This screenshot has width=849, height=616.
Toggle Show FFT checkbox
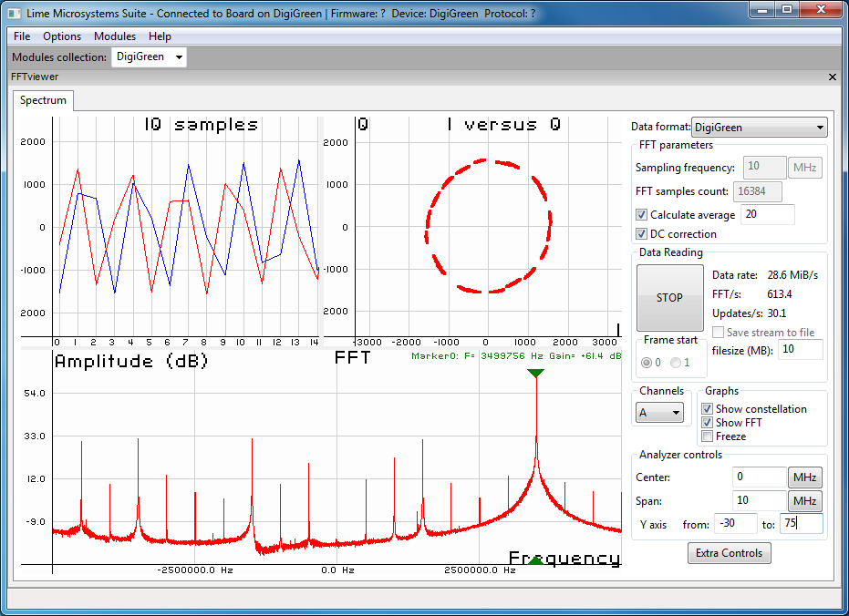pos(707,423)
